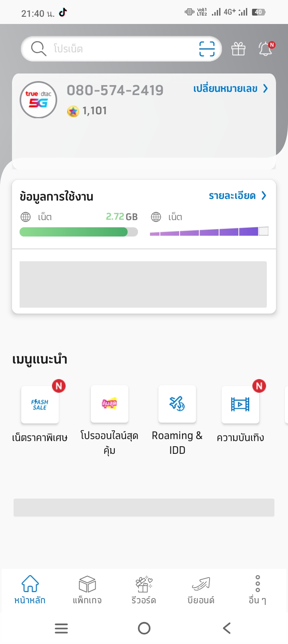Tap the โปรเน็ต search field
This screenshot has width=288, height=644.
tap(120, 49)
